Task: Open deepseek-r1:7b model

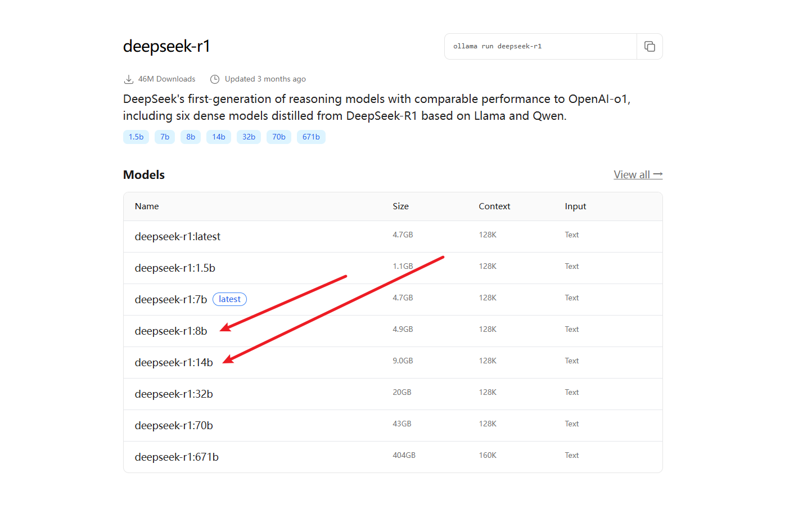Action: click(171, 300)
